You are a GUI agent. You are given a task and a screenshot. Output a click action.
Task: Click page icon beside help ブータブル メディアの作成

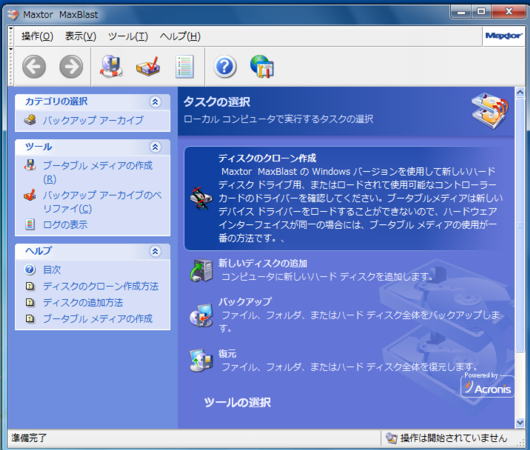tap(30, 318)
